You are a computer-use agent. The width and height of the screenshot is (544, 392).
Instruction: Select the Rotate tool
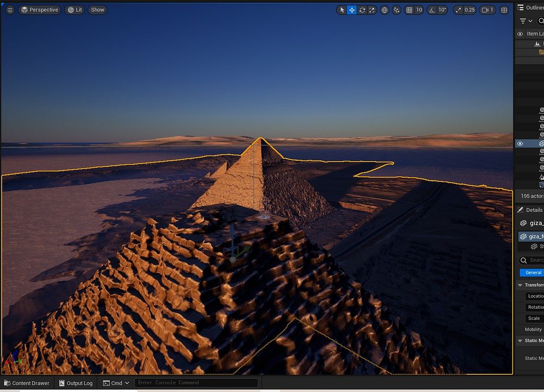pos(362,10)
